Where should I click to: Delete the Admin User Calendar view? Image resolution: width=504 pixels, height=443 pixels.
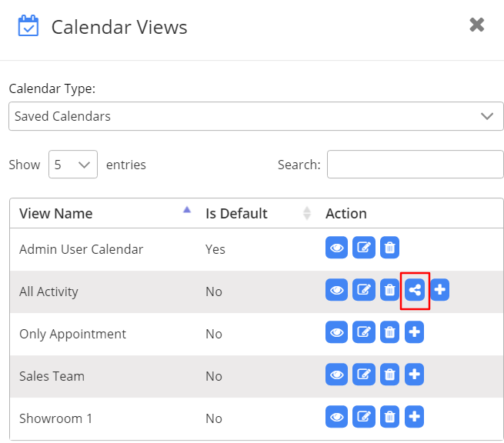click(390, 248)
